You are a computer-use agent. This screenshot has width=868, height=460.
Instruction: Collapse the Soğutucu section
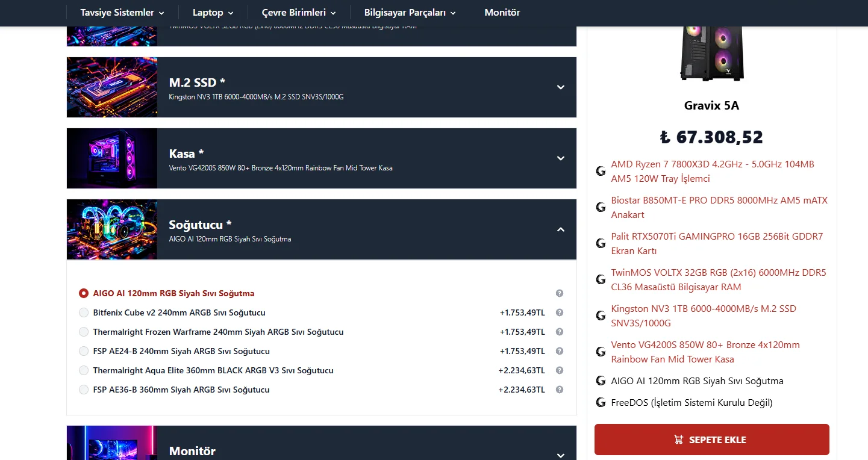point(560,229)
